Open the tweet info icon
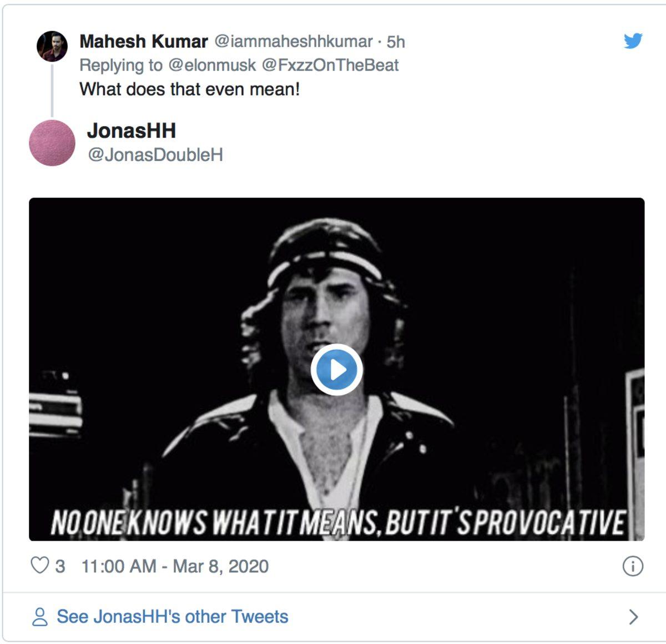Viewport: 666px width, 644px height. point(633,566)
